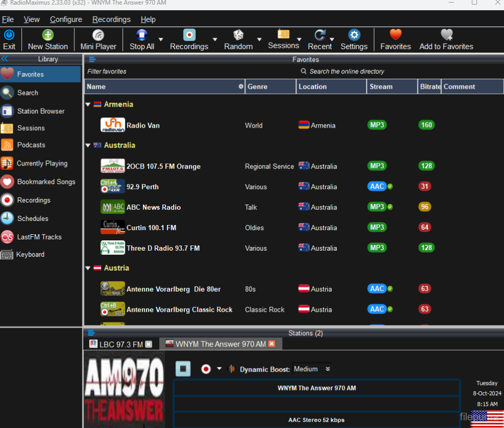Screen dimensions: 504x428
Task: Click the Filter favorites input field
Action: [154, 71]
